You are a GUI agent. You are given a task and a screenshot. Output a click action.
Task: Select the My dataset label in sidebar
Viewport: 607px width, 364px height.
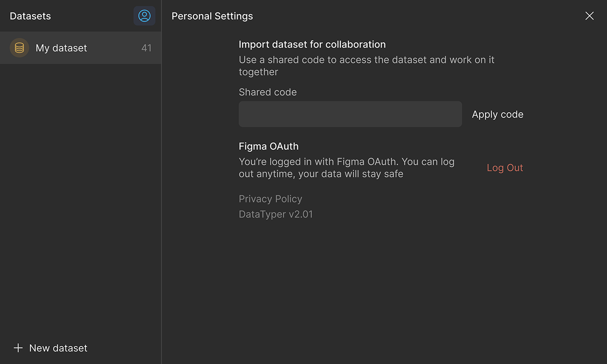tap(61, 48)
